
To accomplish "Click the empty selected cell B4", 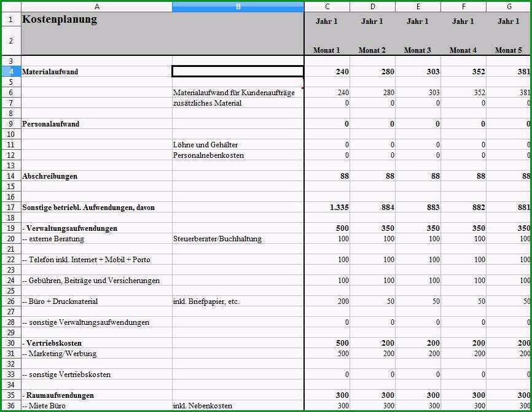I will click(238, 72).
